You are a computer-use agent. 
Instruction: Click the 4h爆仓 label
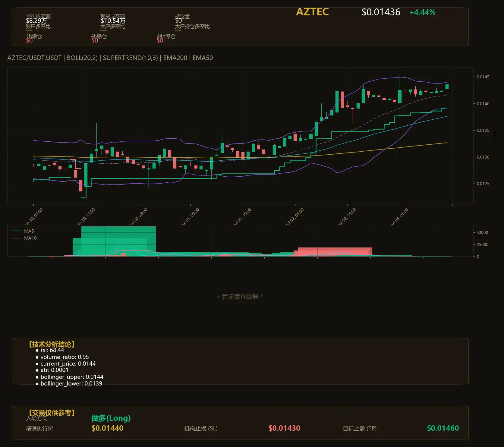pos(99,36)
